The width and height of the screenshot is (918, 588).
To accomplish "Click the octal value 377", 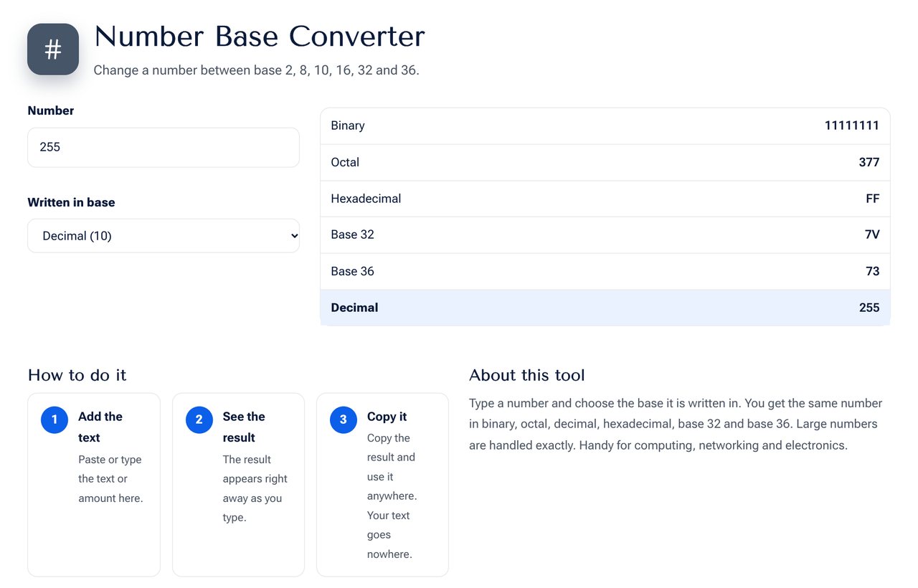I will point(869,162).
